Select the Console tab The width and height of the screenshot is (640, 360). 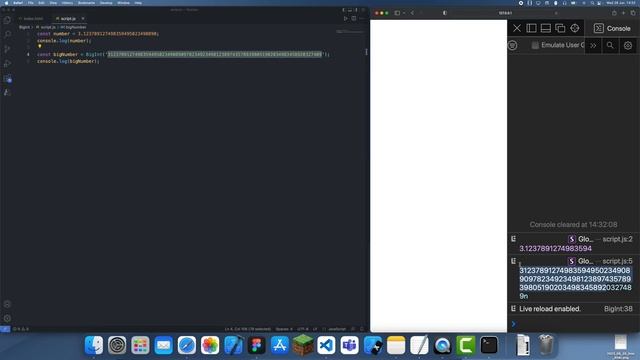point(612,28)
